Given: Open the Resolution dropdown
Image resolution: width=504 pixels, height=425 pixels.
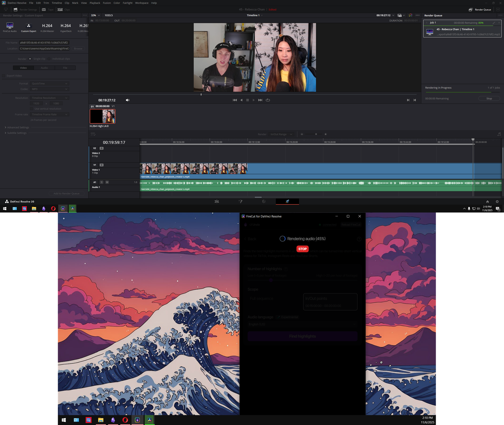Looking at the screenshot, I should point(49,98).
